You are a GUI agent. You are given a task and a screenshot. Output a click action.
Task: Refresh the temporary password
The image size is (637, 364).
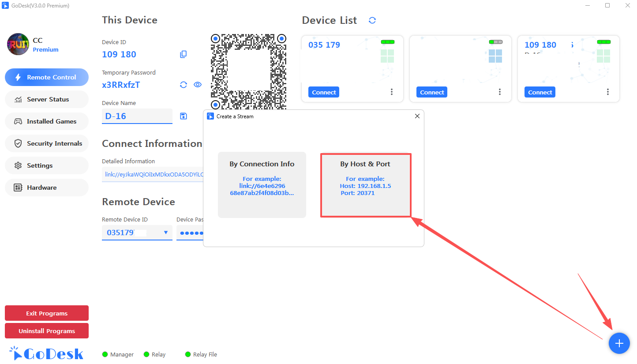pyautogui.click(x=184, y=85)
